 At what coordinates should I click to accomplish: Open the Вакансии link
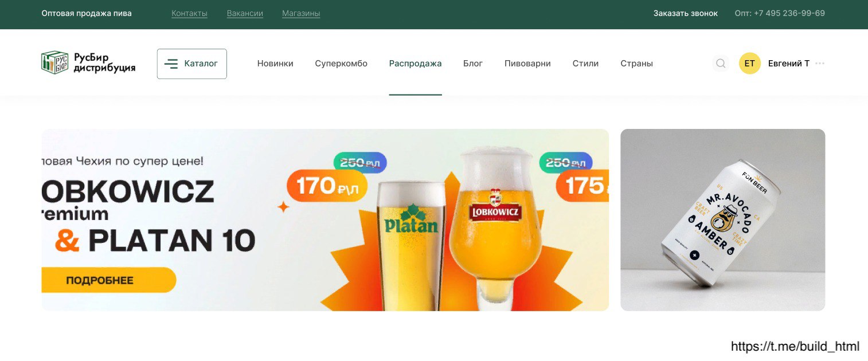click(x=245, y=13)
